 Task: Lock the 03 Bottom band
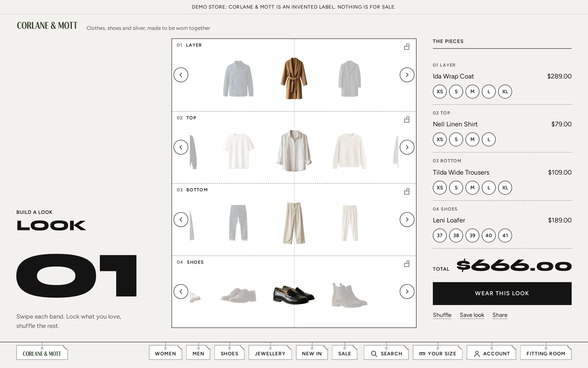407,191
